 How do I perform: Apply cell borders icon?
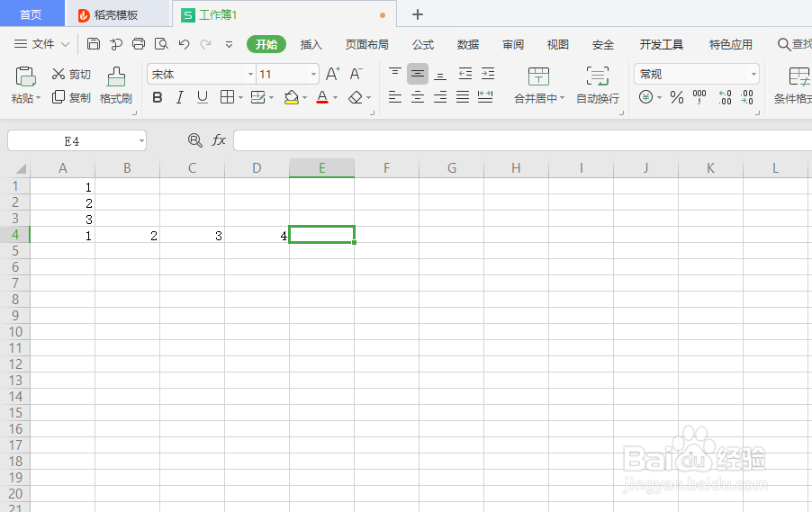(227, 97)
